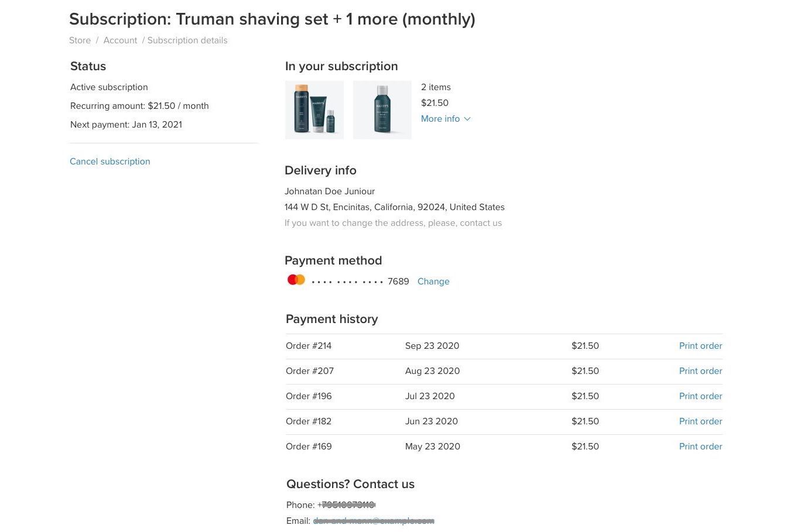Collapse the More info chevron arrow

coord(467,118)
